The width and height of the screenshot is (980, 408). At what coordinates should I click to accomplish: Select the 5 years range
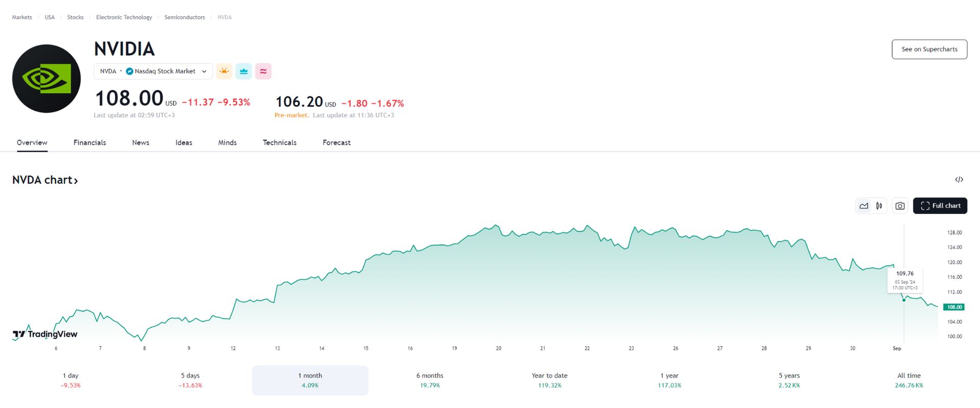pyautogui.click(x=789, y=380)
